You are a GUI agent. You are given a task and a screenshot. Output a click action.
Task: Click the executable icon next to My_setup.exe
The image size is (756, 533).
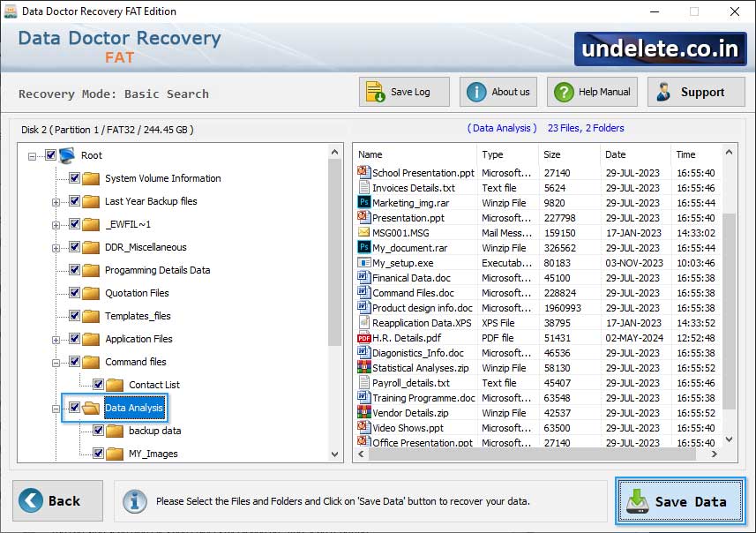tap(363, 263)
